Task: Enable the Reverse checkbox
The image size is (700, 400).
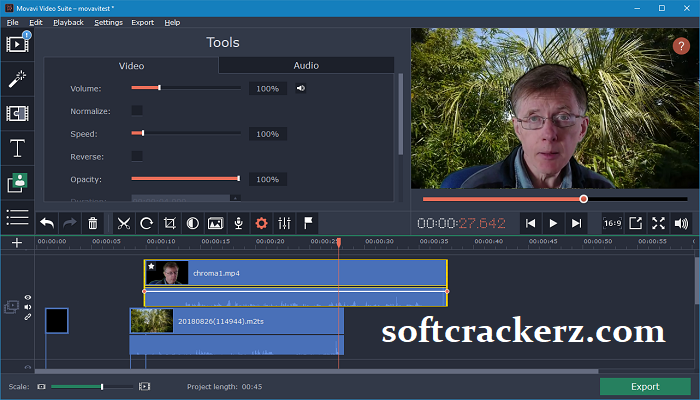Action: 137,156
